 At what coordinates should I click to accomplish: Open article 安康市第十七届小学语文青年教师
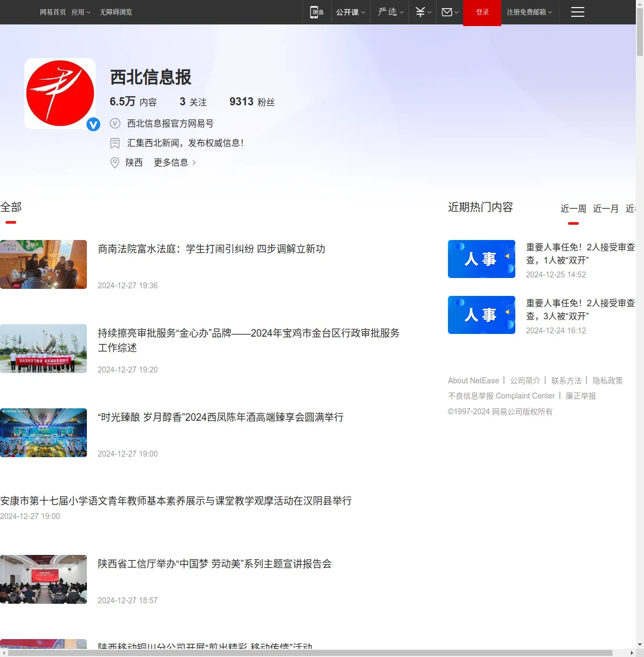[x=176, y=501]
